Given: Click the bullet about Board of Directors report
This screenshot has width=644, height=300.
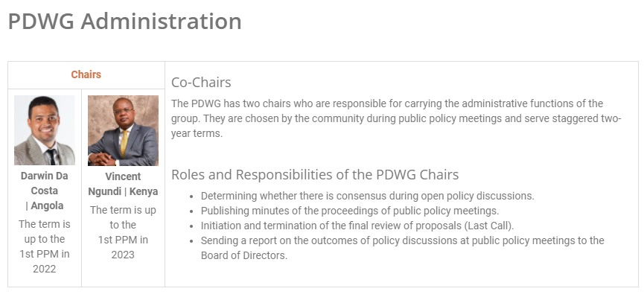Looking at the screenshot, I should click(x=402, y=248).
